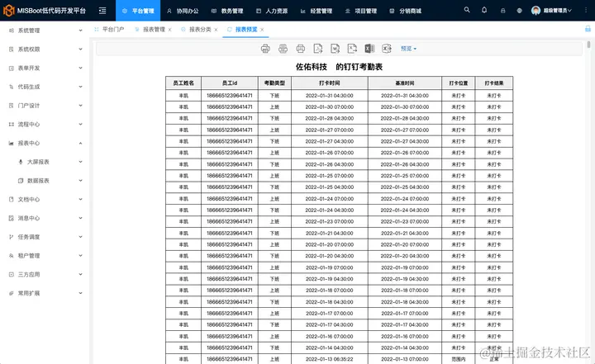The width and height of the screenshot is (595, 364).
Task: Click the 2022-01-31 04:30:00 打卡时间 cell
Action: pyautogui.click(x=330, y=96)
